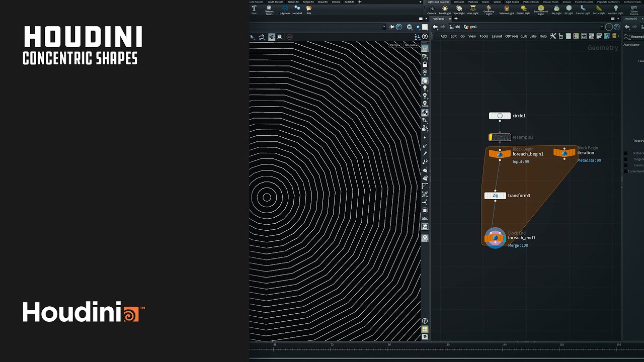Choose the L-System shelf tool
This screenshot has width=644, height=362.
click(285, 9)
